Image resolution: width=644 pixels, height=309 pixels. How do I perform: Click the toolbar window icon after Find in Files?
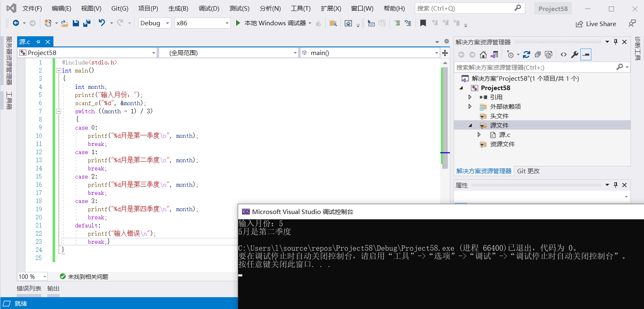tap(348, 23)
